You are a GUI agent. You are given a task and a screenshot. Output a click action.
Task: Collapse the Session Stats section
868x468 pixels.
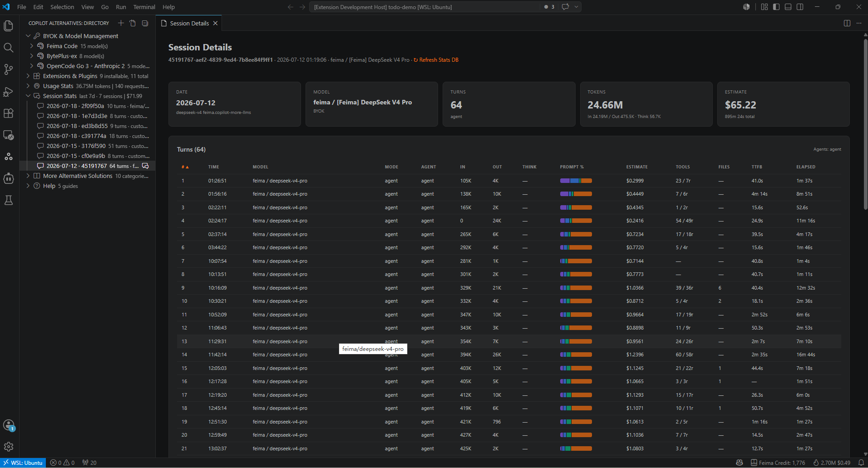pyautogui.click(x=28, y=96)
